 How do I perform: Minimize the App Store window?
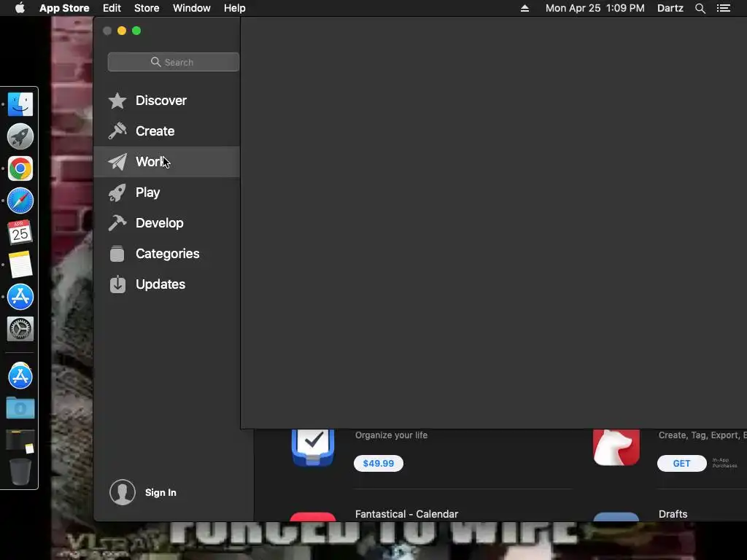pos(122,31)
